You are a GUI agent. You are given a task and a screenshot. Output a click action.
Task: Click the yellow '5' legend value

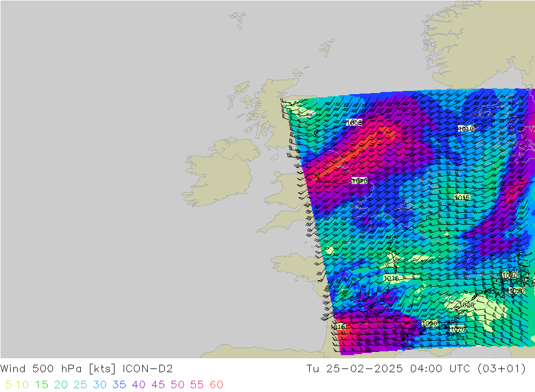[x=9, y=385]
